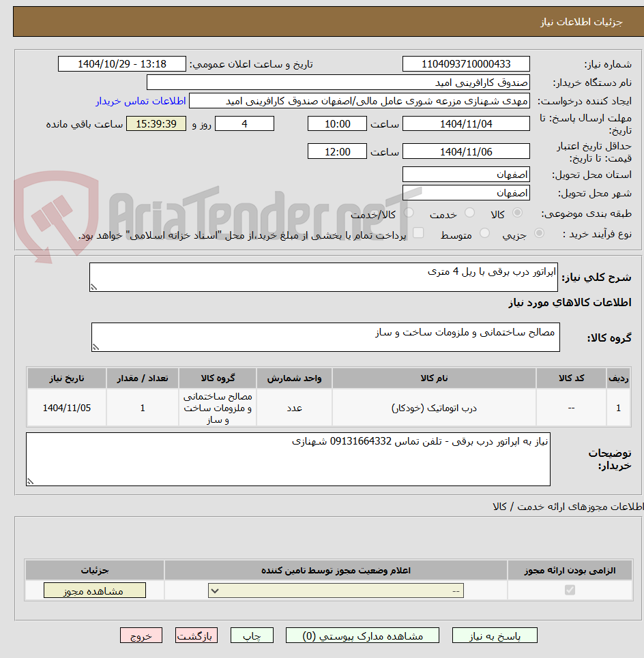The height and width of the screenshot is (658, 644).
Task: Click the remaining time field 15:39:39
Action: coord(156,124)
